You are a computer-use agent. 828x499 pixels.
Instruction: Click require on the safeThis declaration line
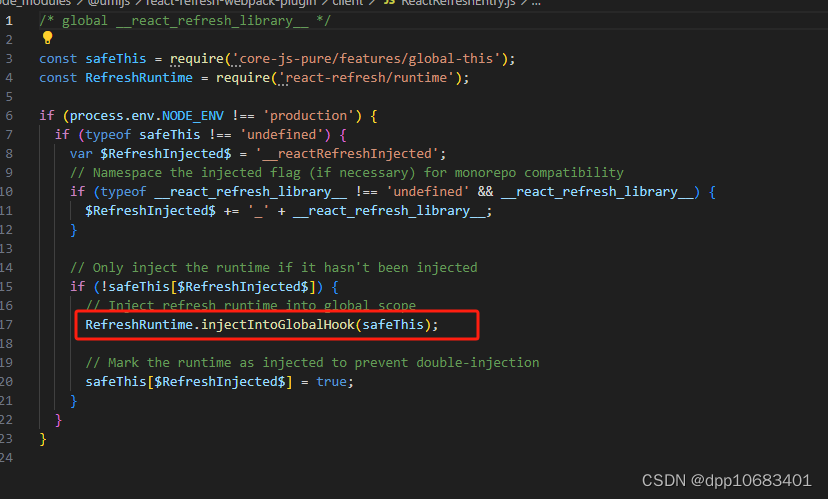coord(197,59)
